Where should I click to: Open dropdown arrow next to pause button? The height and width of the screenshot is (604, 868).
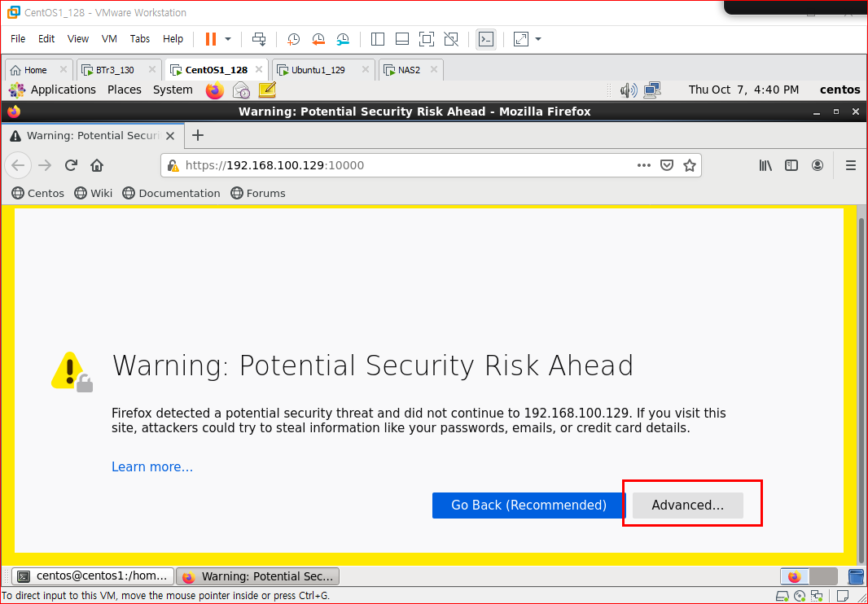click(x=227, y=39)
